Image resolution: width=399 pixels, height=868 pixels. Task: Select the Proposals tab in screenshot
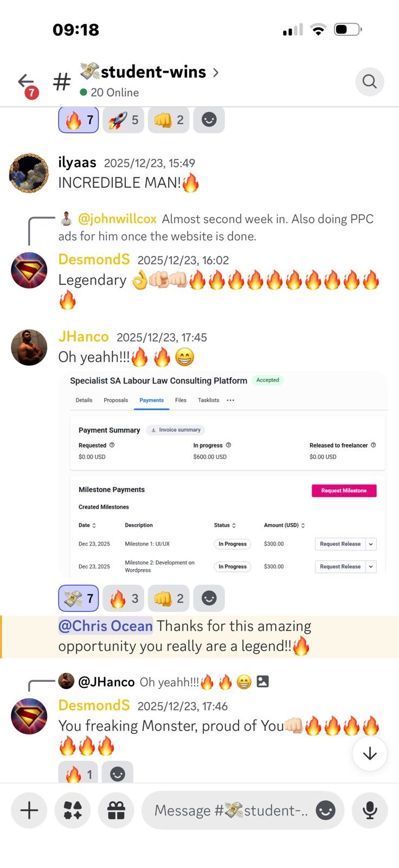116,400
